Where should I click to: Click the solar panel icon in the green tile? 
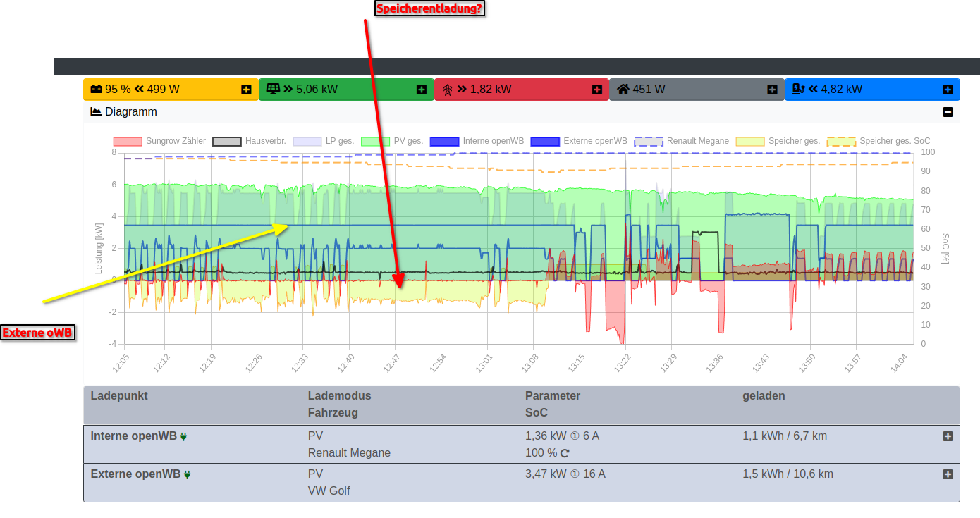click(x=273, y=90)
